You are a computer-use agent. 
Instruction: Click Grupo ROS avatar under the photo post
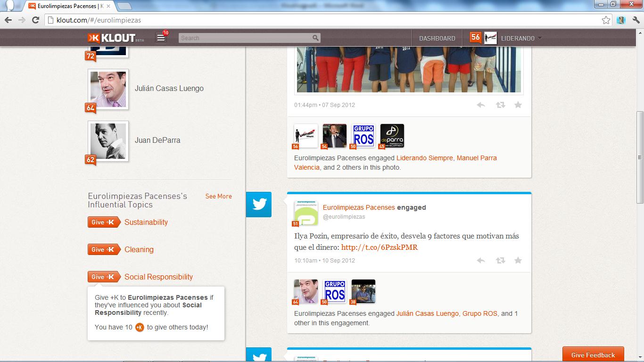[363, 136]
